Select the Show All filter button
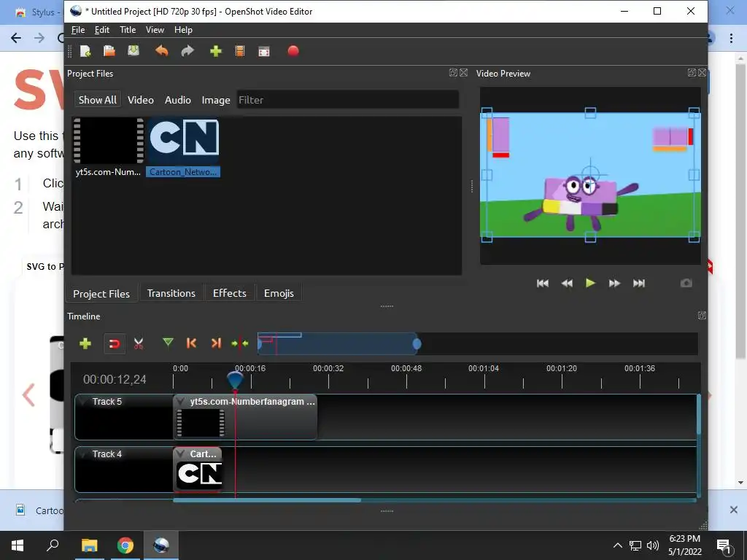747x560 pixels. coord(97,100)
